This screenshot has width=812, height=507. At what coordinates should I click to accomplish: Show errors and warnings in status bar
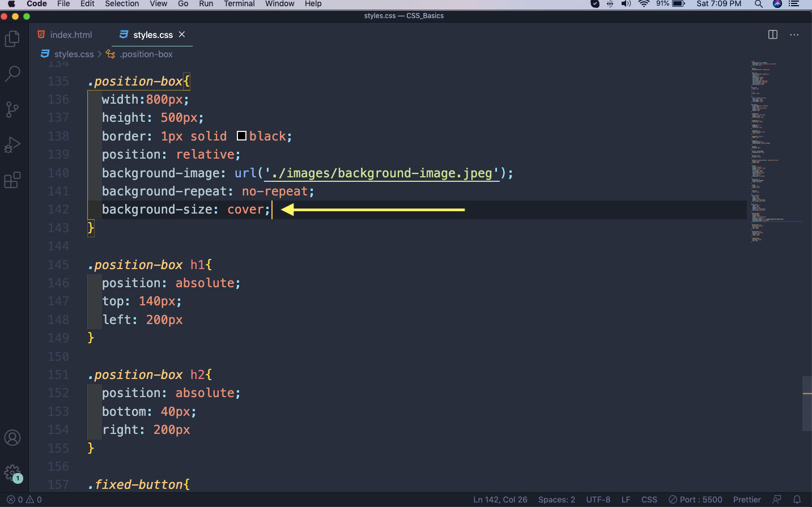pyautogui.click(x=24, y=500)
